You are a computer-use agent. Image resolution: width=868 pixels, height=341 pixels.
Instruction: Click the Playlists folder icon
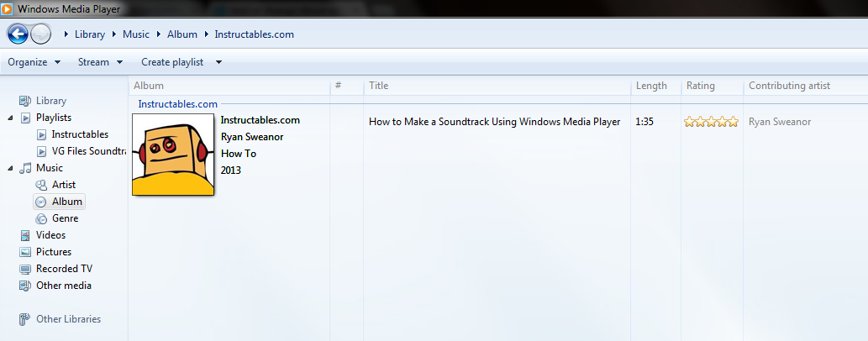pos(25,118)
